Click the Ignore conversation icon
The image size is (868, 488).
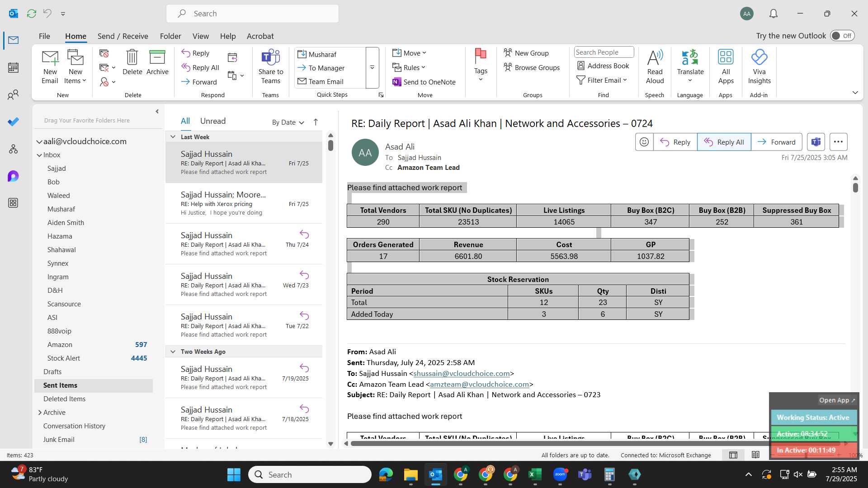[x=104, y=53]
